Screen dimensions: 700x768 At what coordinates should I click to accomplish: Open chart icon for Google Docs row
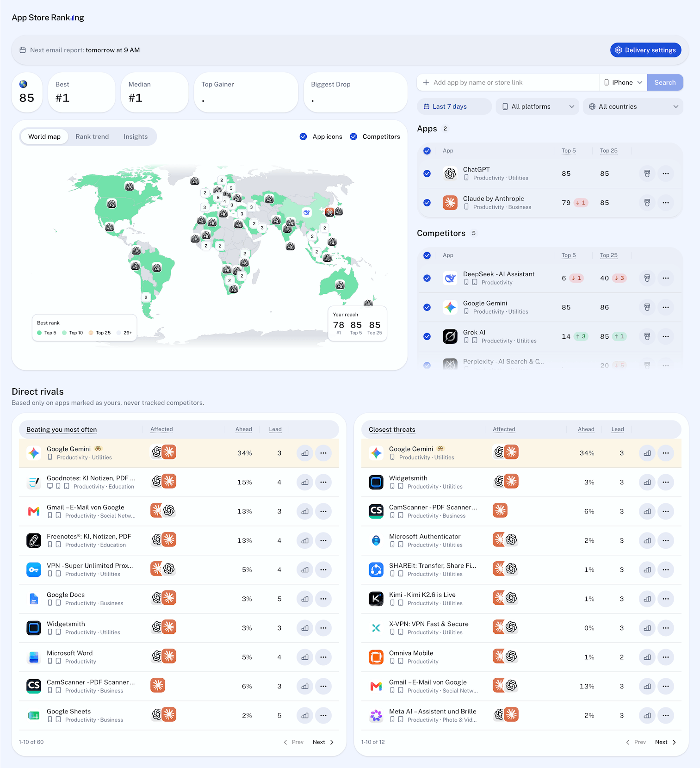pyautogui.click(x=304, y=599)
